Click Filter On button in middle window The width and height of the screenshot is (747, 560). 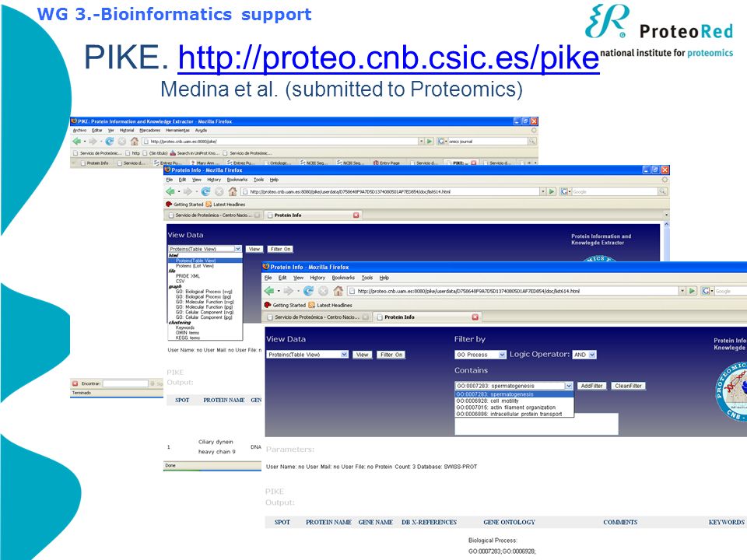point(281,249)
